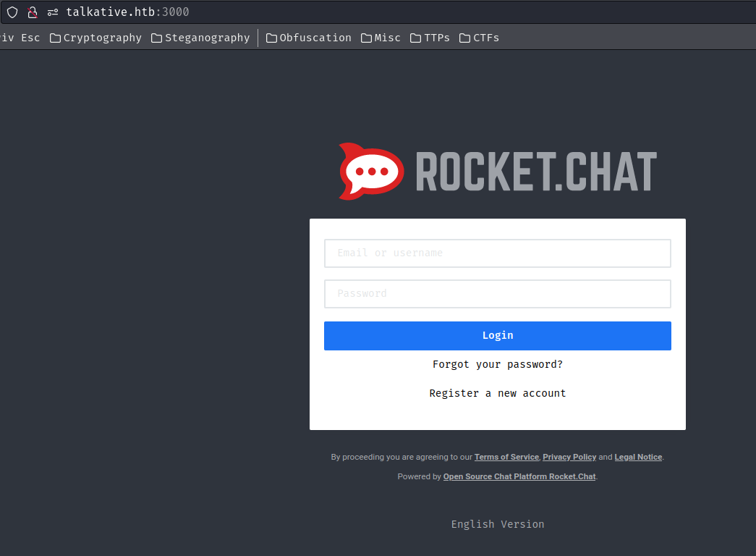Screen dimensions: 756x556
Task: Open the Terms of Service link
Action: point(506,457)
